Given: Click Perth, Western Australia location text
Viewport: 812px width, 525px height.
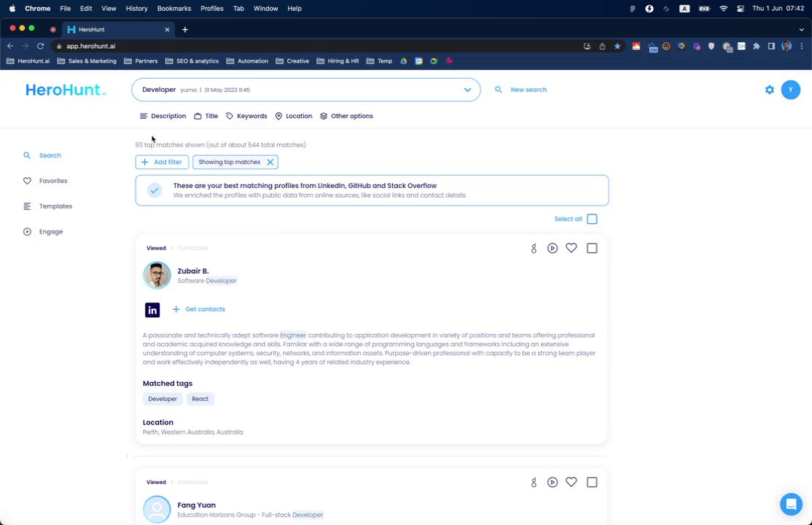Looking at the screenshot, I should [192, 432].
